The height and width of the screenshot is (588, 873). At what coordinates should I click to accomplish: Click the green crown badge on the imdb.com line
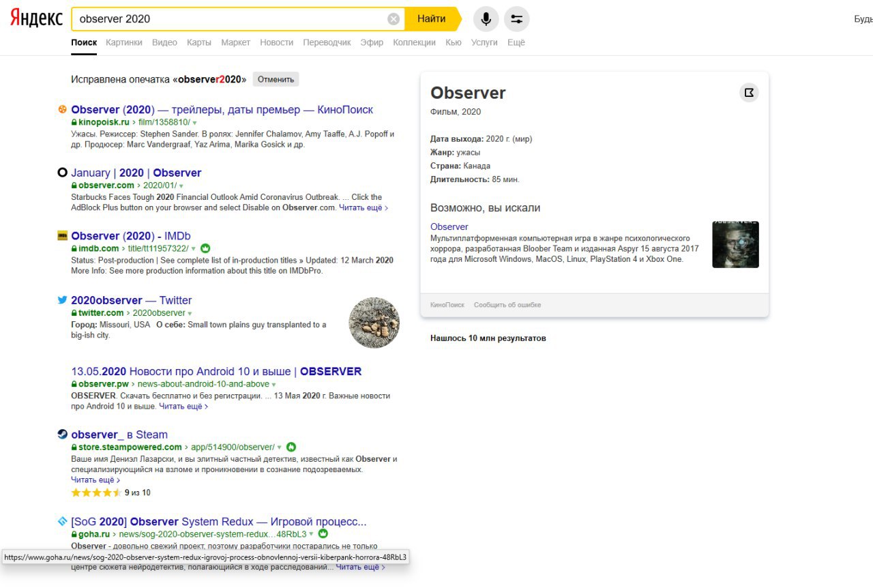click(x=205, y=248)
